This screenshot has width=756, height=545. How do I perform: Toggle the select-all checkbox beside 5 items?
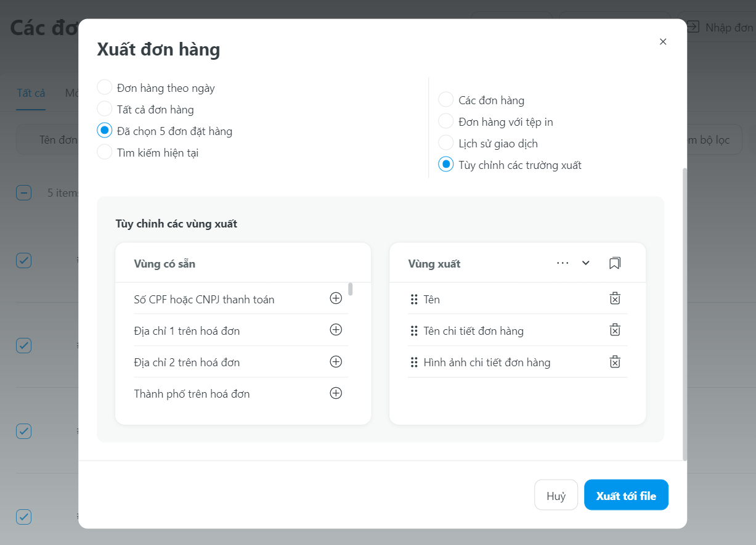click(x=23, y=193)
